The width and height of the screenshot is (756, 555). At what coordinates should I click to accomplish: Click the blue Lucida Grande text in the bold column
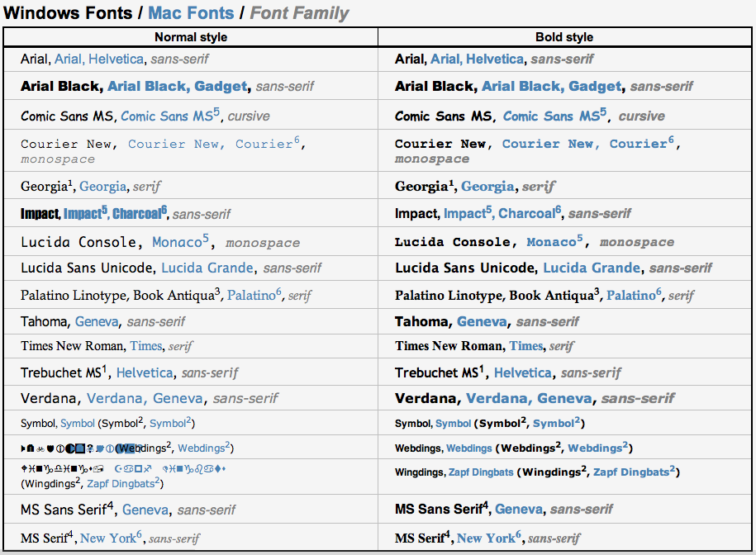tap(592, 268)
